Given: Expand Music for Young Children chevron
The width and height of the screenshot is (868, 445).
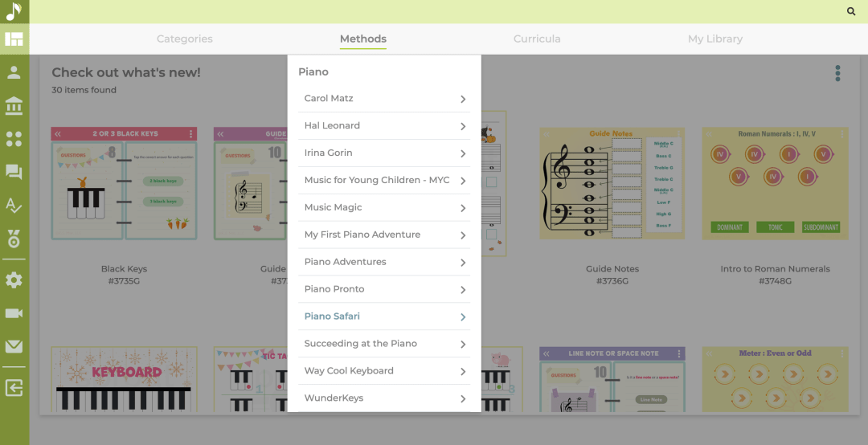Looking at the screenshot, I should pos(463,181).
